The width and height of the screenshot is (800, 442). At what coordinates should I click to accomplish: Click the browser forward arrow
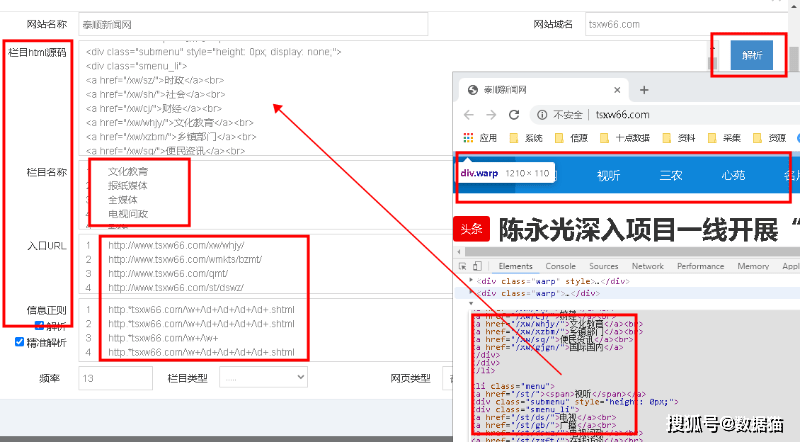pos(491,115)
